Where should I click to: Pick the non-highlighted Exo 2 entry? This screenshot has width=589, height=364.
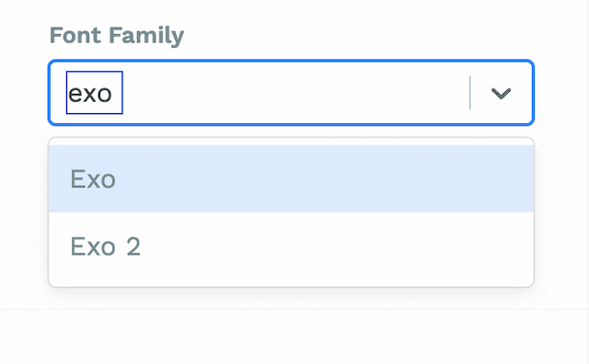click(291, 246)
